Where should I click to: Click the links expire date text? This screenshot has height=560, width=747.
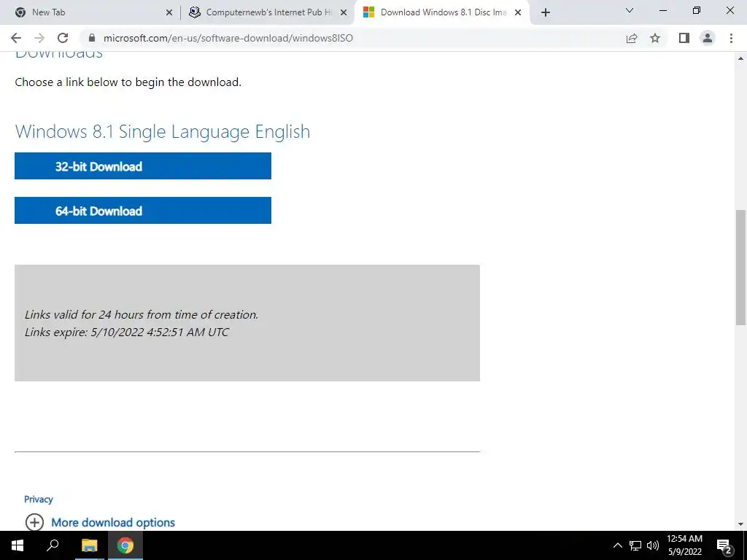(127, 332)
